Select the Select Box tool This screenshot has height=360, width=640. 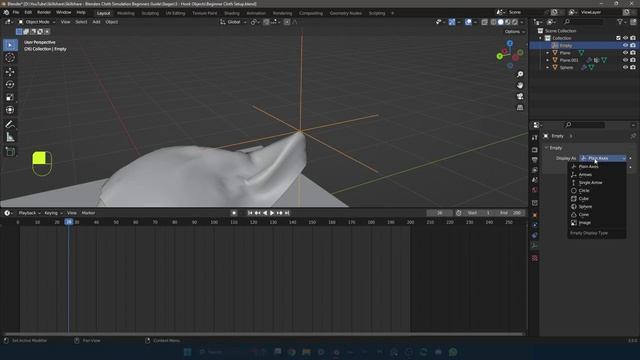pyautogui.click(x=10, y=45)
